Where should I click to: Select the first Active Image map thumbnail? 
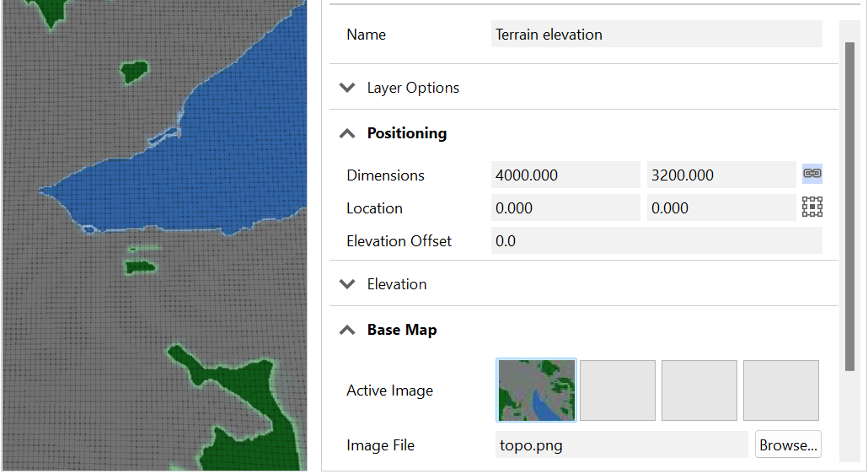[x=537, y=390]
